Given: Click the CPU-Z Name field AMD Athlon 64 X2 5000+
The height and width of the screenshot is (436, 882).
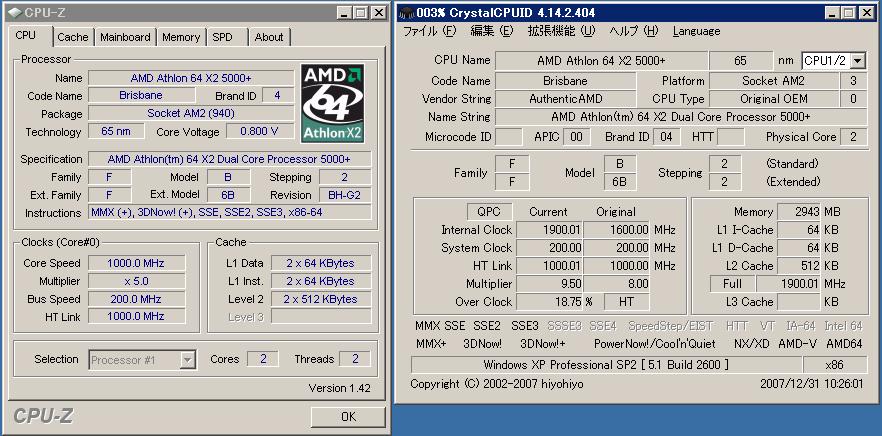Looking at the screenshot, I should tap(191, 78).
